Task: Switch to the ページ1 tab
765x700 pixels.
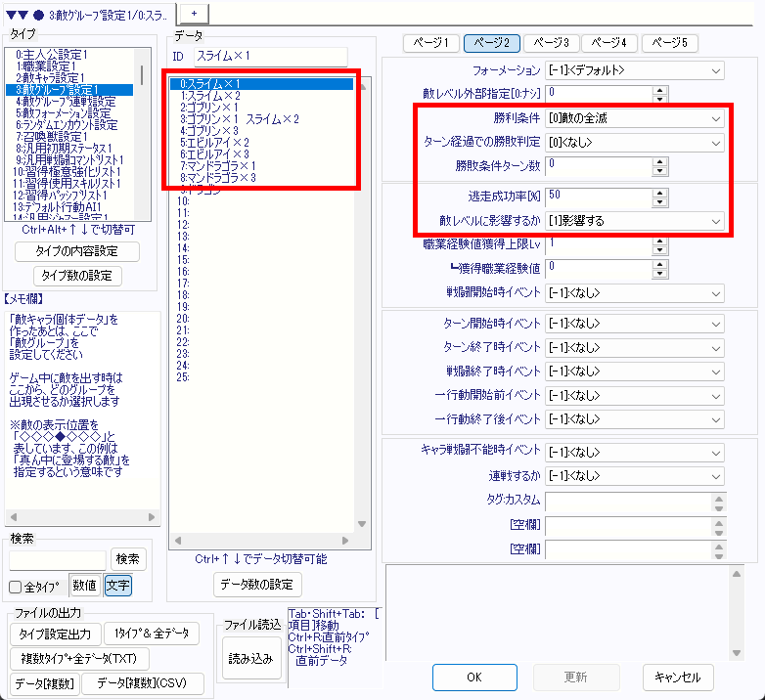Action: [431, 43]
